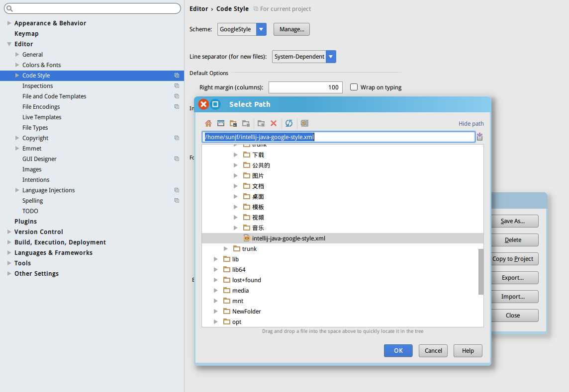Screen dimensions: 569x392
Task: Click project-level icon beside Spelling
Action: pos(177,201)
